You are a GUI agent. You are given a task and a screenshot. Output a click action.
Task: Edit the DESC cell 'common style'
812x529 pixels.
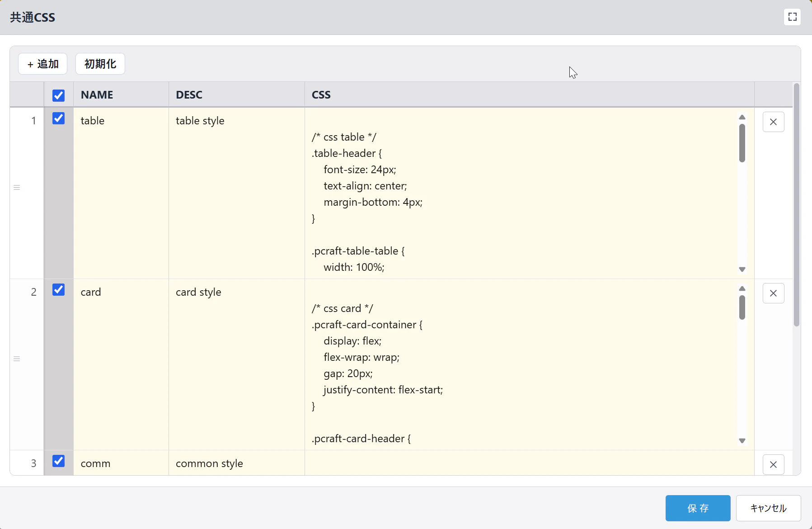[237, 463]
